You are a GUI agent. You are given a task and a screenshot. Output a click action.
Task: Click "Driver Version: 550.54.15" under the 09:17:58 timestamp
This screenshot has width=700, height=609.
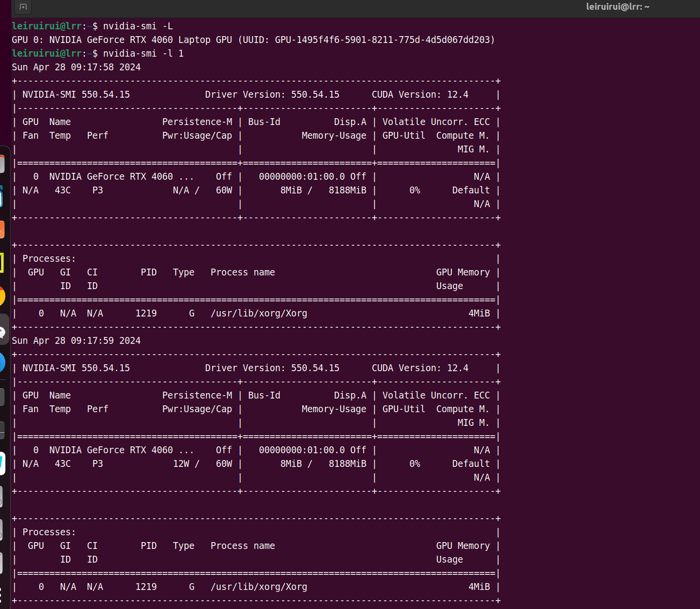tap(272, 95)
